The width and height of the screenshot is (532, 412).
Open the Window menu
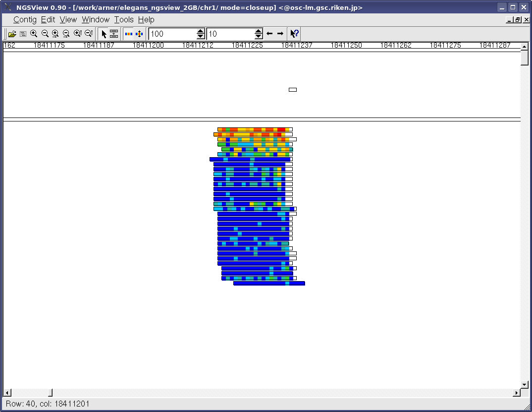tap(96, 19)
